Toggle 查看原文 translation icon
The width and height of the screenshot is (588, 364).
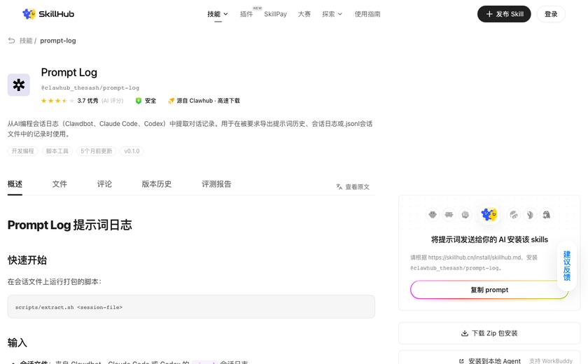(x=339, y=187)
